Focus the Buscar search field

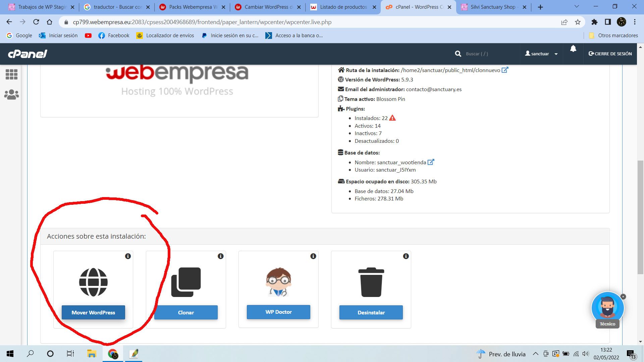coord(490,54)
